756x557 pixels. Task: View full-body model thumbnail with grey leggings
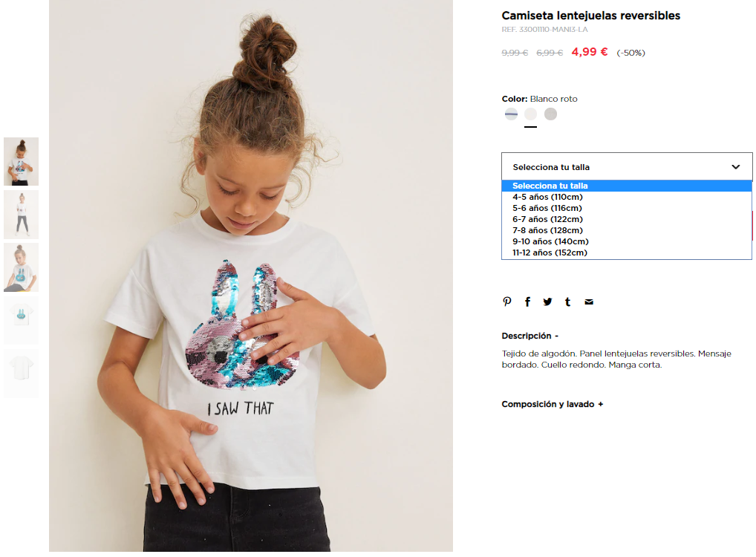click(22, 215)
